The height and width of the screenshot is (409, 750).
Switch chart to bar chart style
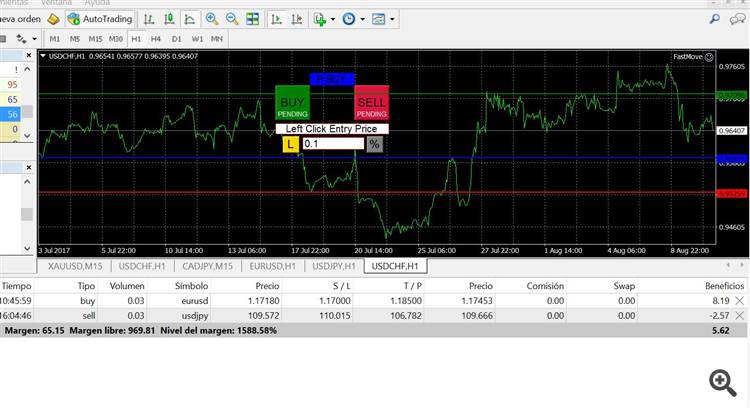pos(149,19)
